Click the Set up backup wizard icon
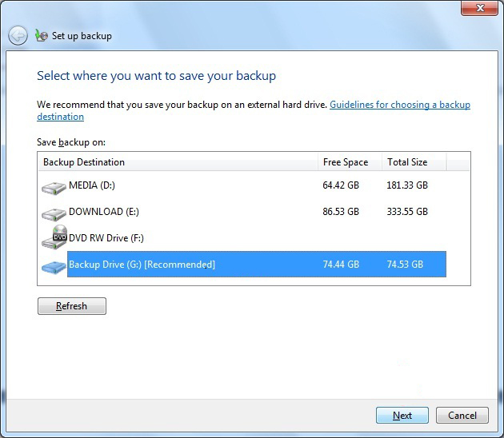504x438 pixels. coord(41,35)
